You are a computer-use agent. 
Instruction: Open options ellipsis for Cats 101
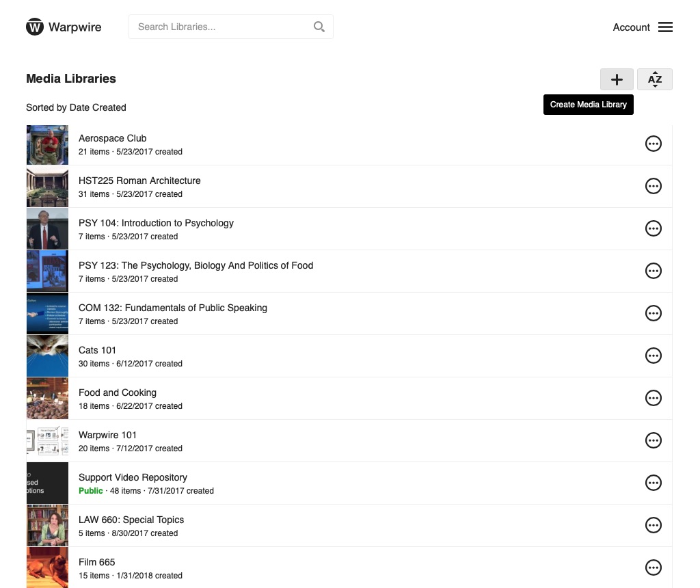click(654, 356)
